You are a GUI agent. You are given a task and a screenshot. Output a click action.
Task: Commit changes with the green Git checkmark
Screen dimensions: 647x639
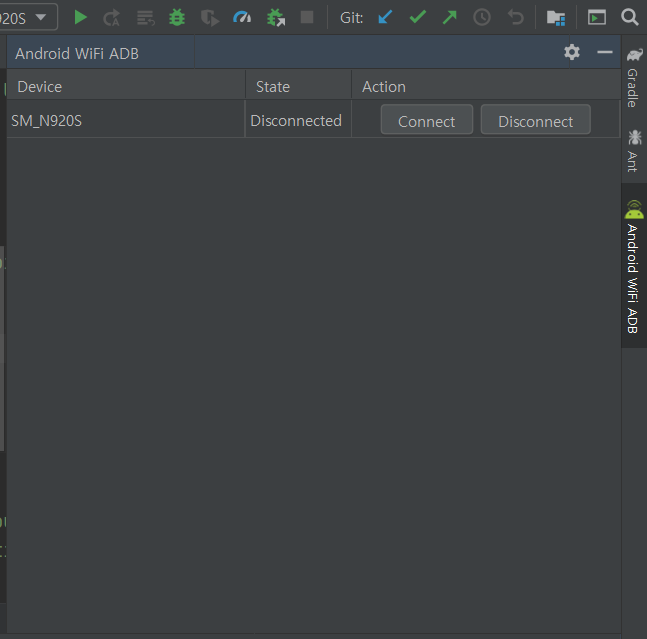tap(418, 17)
